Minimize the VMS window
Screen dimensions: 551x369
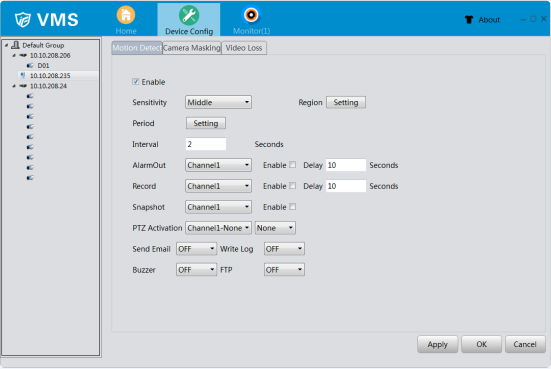click(x=523, y=19)
